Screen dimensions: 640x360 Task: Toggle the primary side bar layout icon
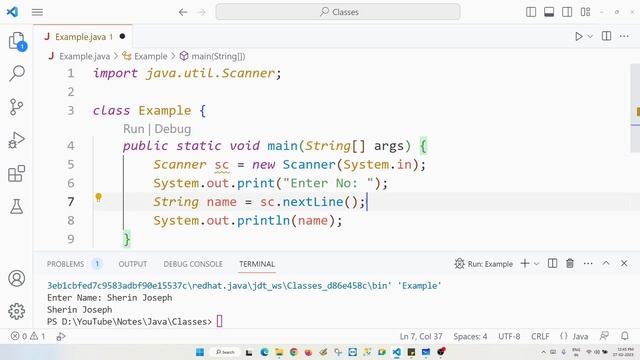point(531,12)
